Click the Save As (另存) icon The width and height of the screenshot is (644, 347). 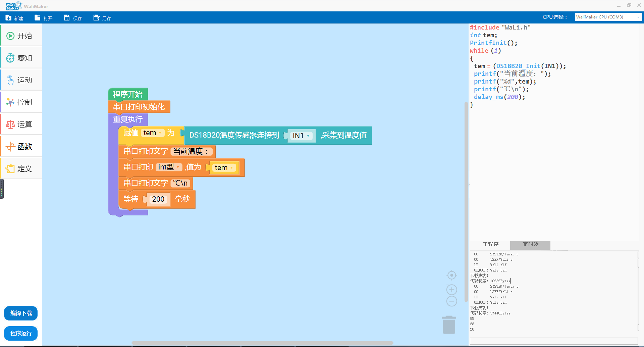tap(96, 18)
